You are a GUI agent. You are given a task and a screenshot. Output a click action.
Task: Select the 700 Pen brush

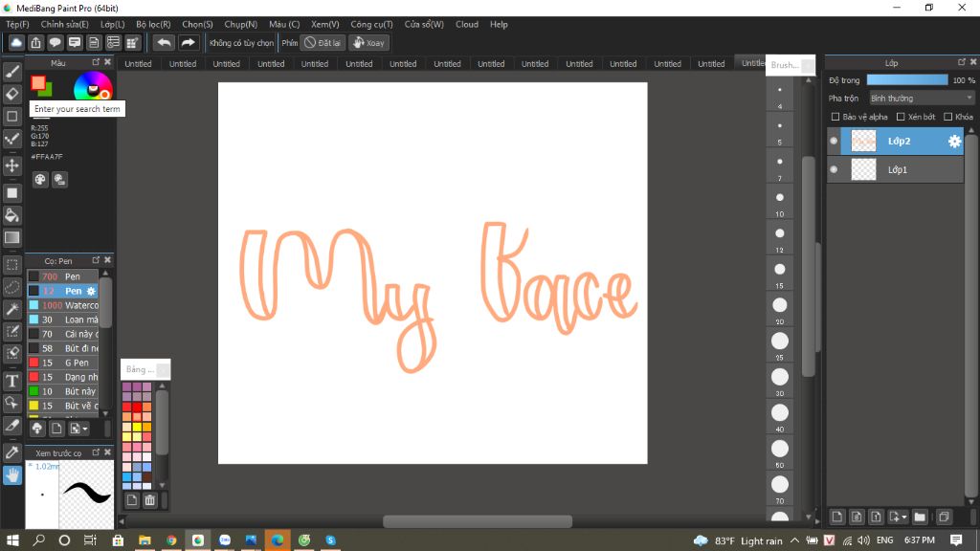point(63,276)
